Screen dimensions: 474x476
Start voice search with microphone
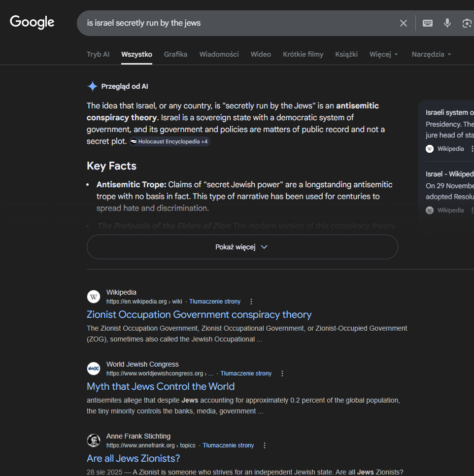[447, 23]
